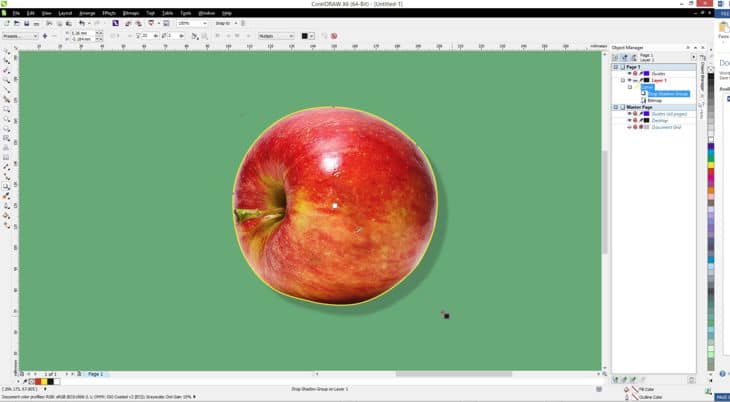Open the Arrange menu

tap(87, 14)
